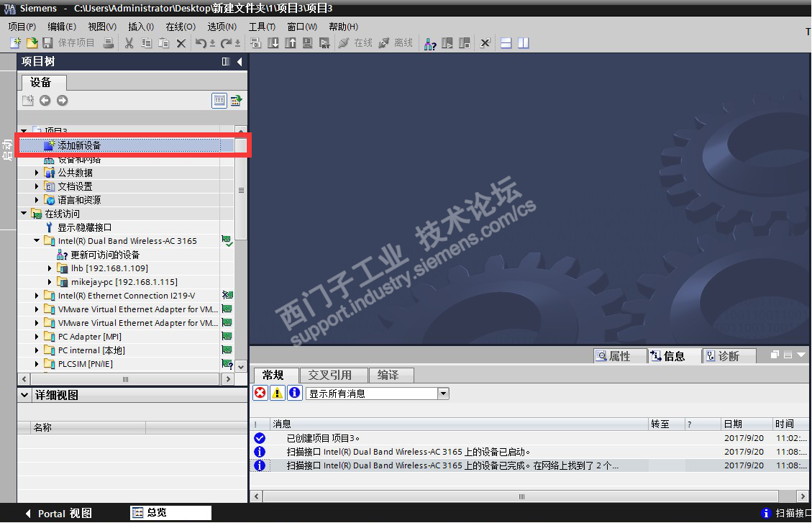The image size is (812, 523).
Task: Toggle information messages filter (blue i)
Action: [x=295, y=393]
